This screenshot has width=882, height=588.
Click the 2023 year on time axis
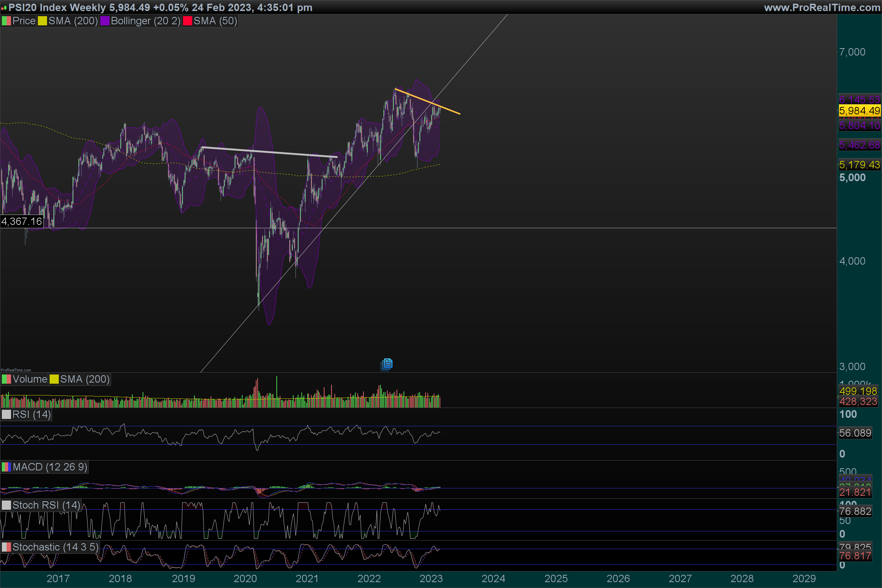click(431, 578)
